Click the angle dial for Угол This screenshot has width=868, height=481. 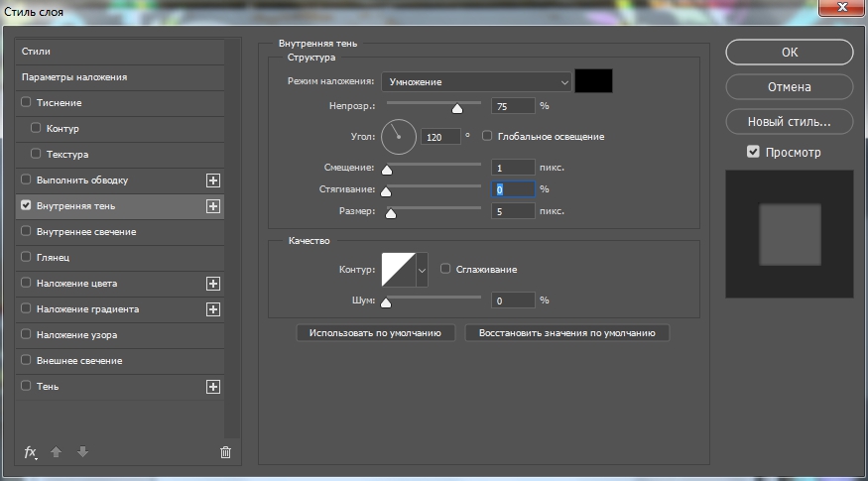coord(399,137)
